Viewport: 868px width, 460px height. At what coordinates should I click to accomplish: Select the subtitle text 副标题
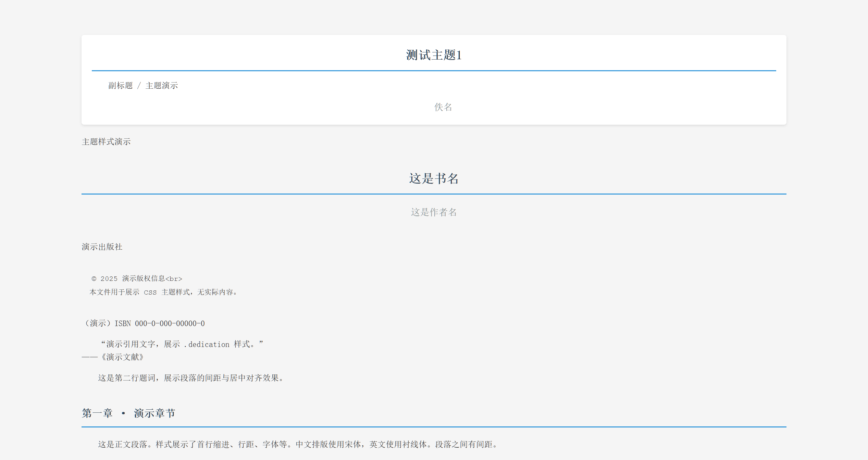coord(121,86)
